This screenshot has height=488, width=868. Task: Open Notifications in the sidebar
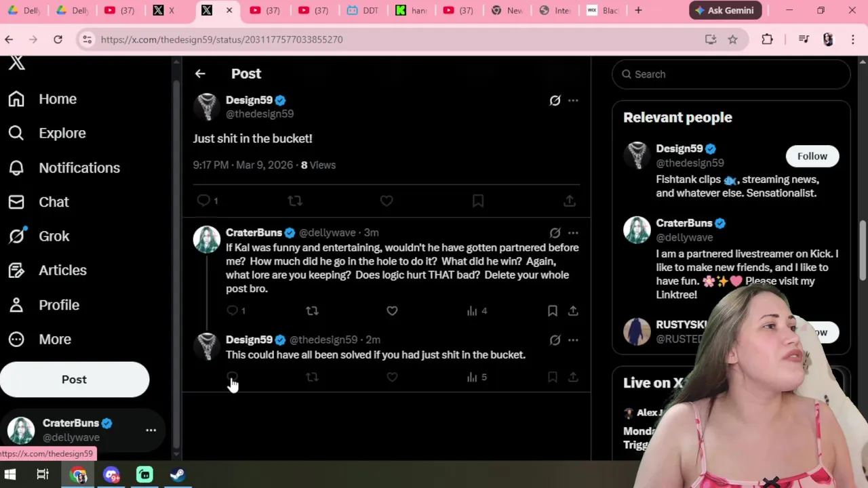click(64, 167)
